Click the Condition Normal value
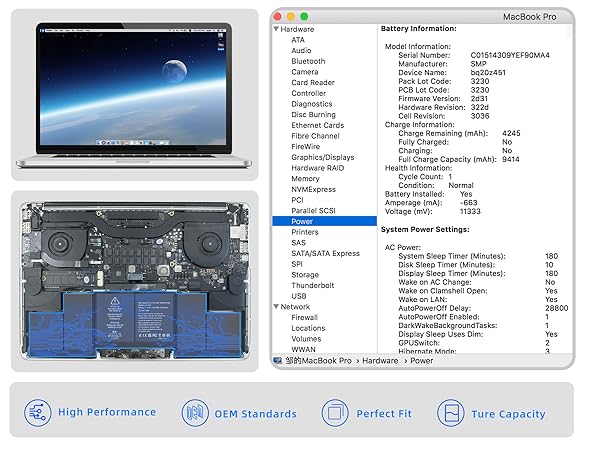 click(x=461, y=185)
